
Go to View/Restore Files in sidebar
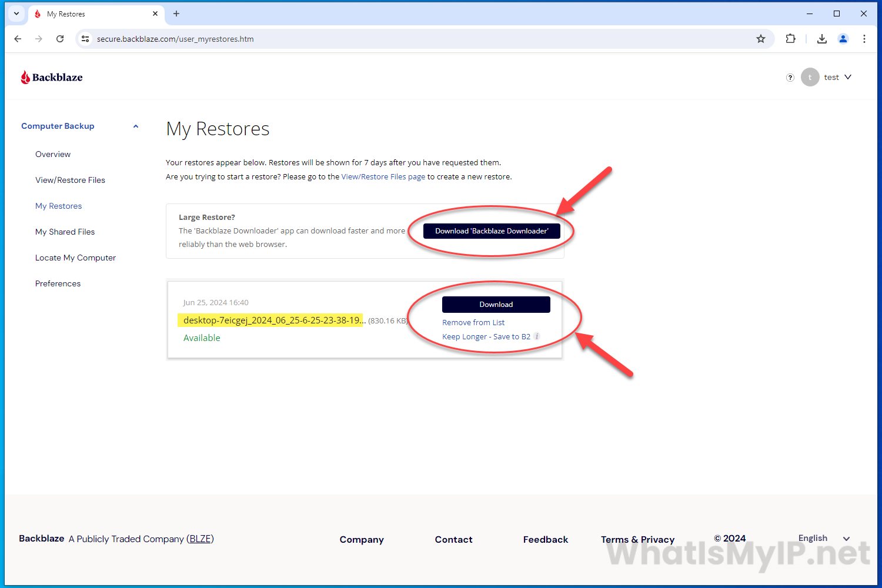70,180
